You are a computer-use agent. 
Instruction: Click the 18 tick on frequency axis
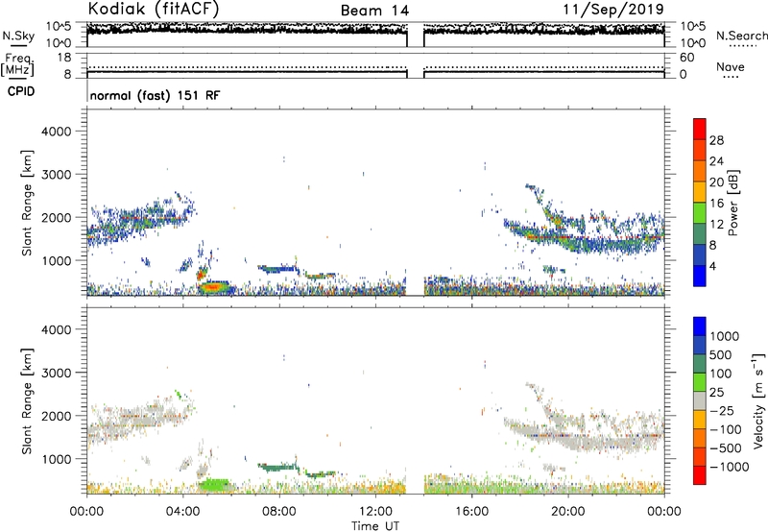[x=64, y=58]
